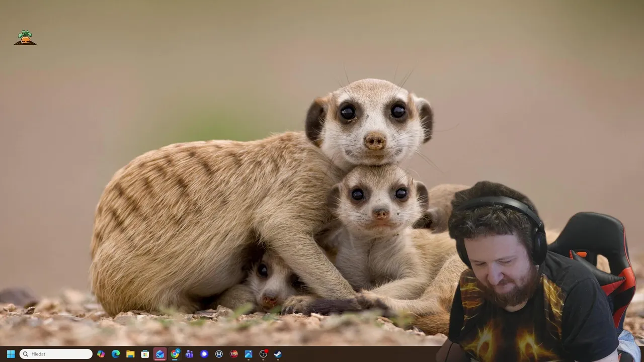The width and height of the screenshot is (644, 362).
Task: Open the red round taskbar app
Action: pyautogui.click(x=233, y=354)
